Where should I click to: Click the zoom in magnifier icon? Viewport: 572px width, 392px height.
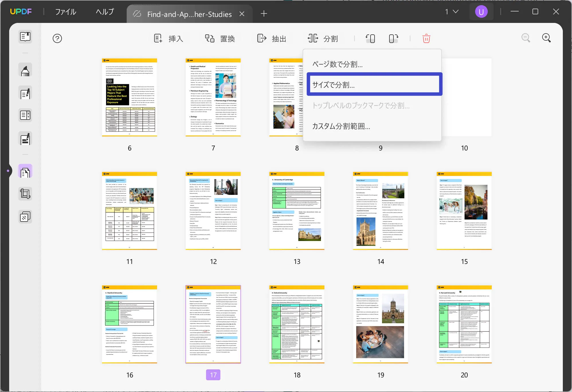pyautogui.click(x=546, y=38)
